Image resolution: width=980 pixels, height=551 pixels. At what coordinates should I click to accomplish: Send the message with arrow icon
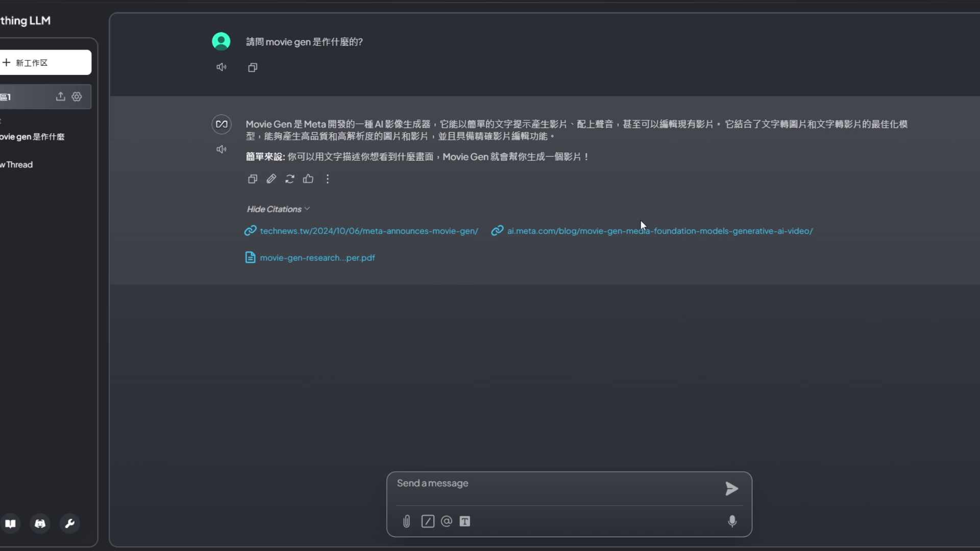(731, 489)
